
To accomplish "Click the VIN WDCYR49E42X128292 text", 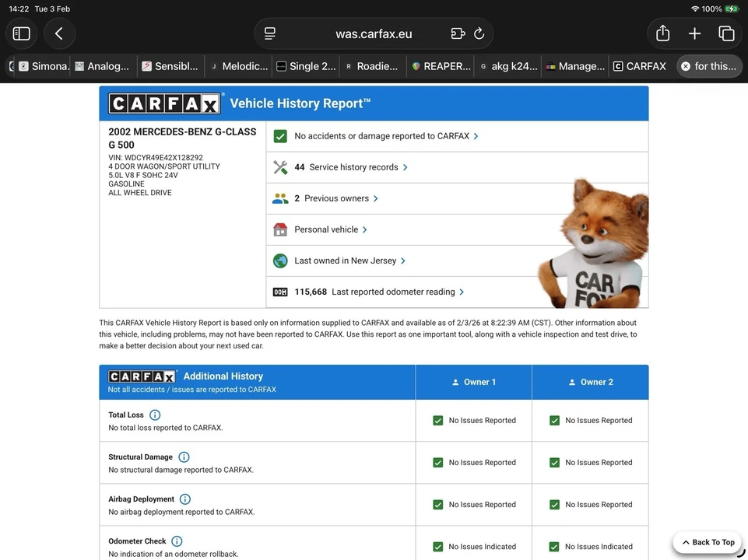I will coord(156,158).
